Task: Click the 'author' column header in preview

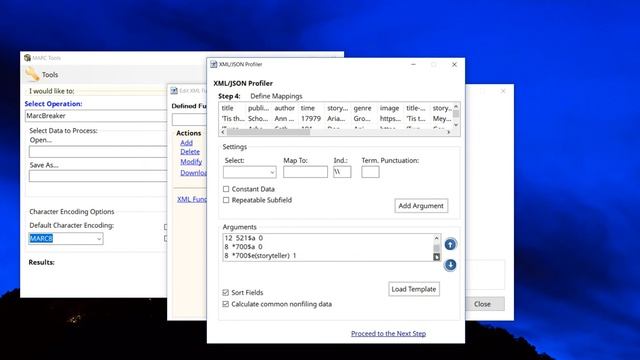Action: tap(284, 108)
